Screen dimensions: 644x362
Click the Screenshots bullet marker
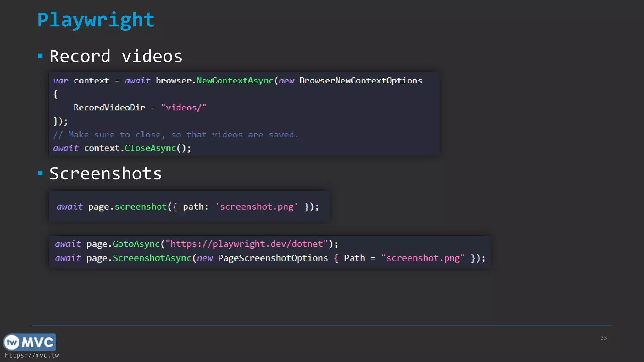coord(40,173)
